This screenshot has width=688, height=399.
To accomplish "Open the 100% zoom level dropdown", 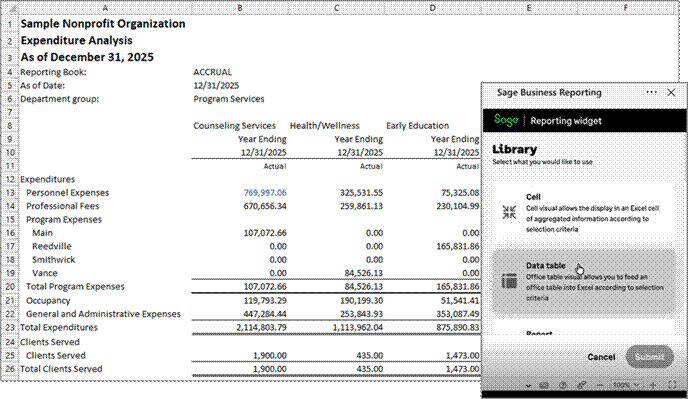I will pyautogui.click(x=626, y=385).
